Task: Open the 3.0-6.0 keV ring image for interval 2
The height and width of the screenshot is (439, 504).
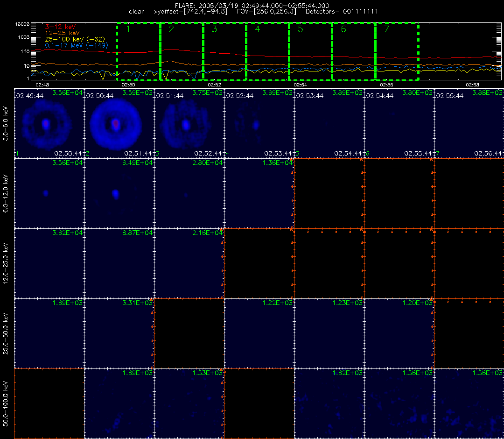Action: click(119, 123)
